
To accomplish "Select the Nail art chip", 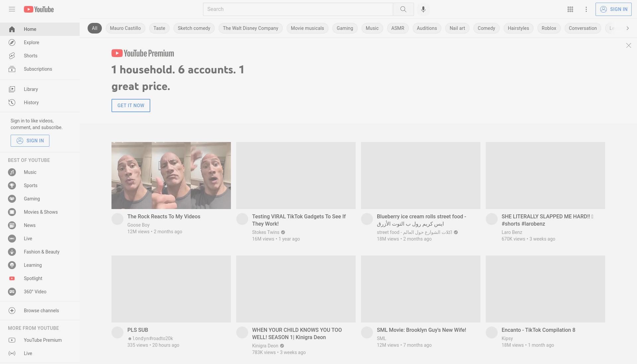I will [x=457, y=28].
